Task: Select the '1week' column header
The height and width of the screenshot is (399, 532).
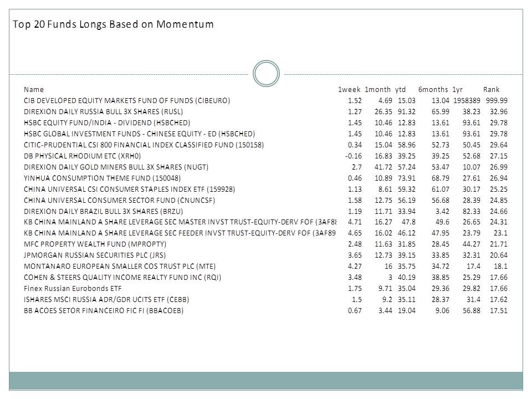Action: pos(349,89)
